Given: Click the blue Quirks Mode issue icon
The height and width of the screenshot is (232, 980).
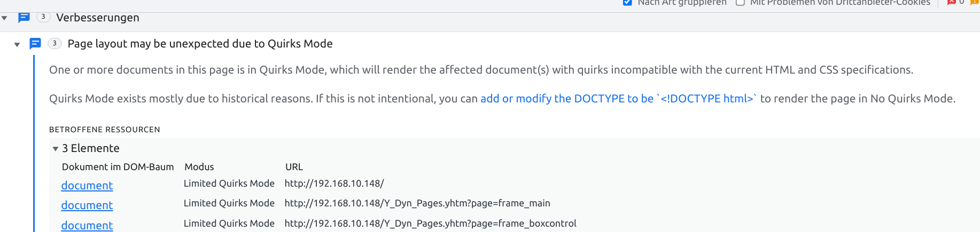Looking at the screenshot, I should click(35, 44).
